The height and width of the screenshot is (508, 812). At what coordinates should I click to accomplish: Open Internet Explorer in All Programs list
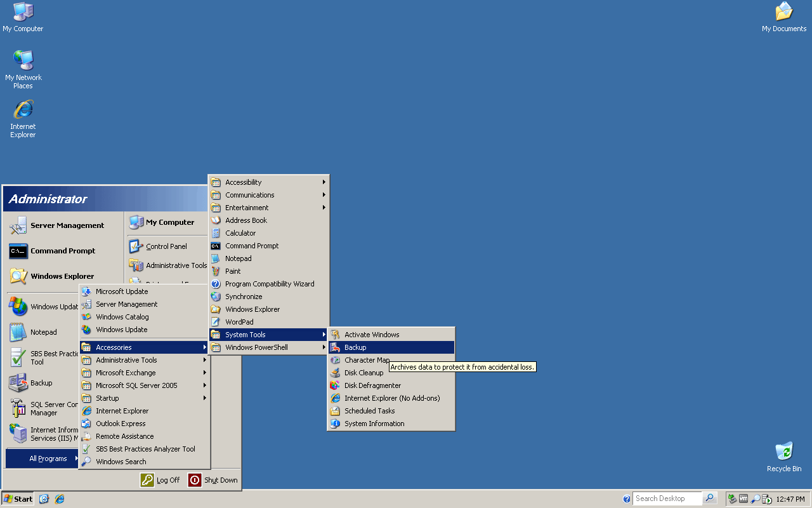point(144,411)
